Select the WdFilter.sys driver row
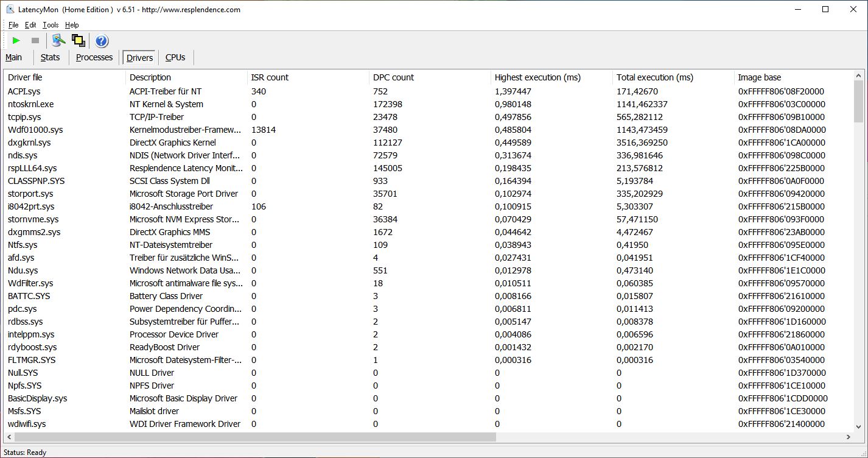The image size is (868, 458). coord(429,283)
